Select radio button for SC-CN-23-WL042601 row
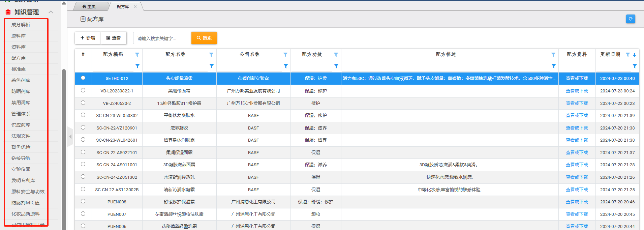 (x=83, y=140)
